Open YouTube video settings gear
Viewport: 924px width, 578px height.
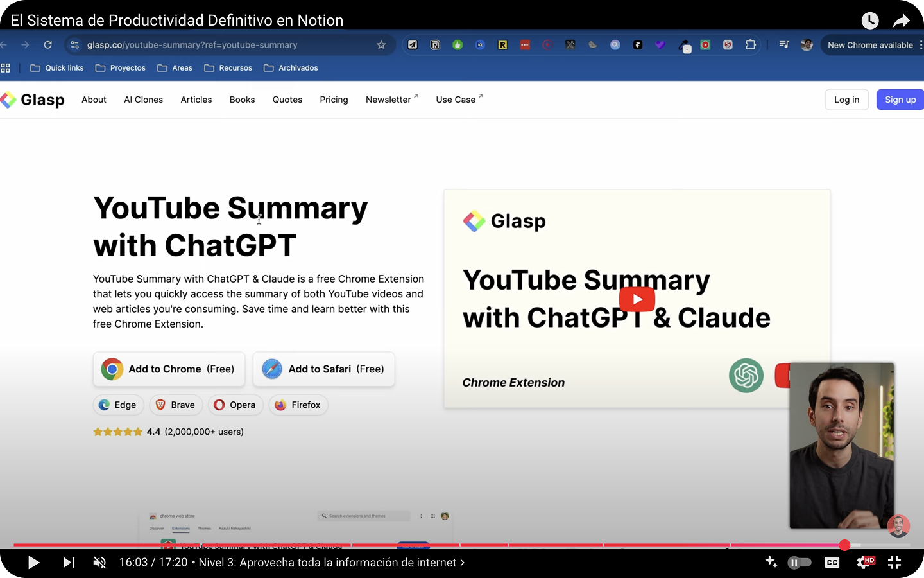(865, 563)
